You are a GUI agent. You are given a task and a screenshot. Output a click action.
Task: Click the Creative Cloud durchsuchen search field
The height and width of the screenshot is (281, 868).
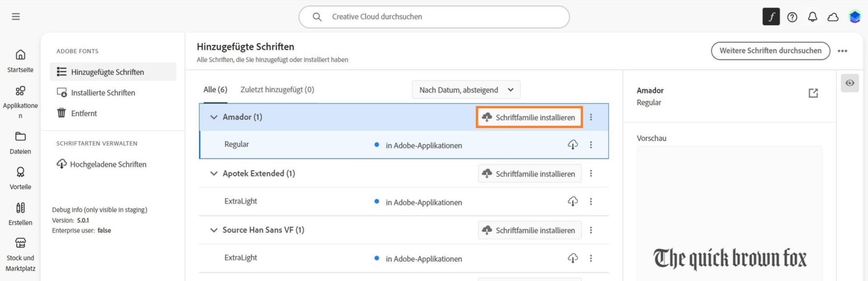tap(434, 17)
